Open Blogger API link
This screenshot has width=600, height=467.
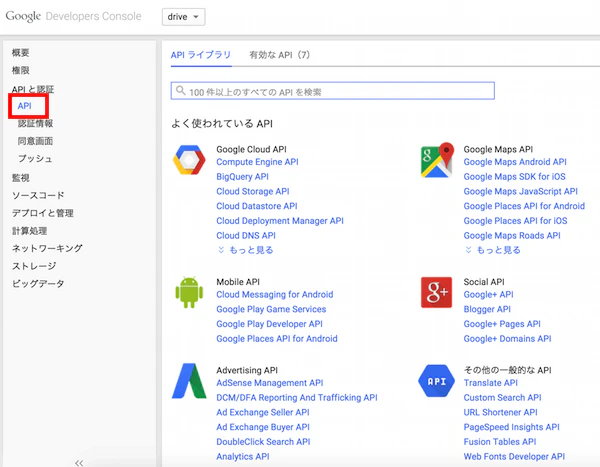click(487, 309)
